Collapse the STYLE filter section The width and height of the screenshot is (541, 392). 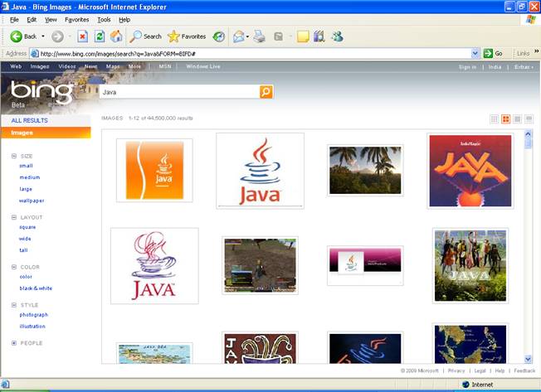pos(14,305)
